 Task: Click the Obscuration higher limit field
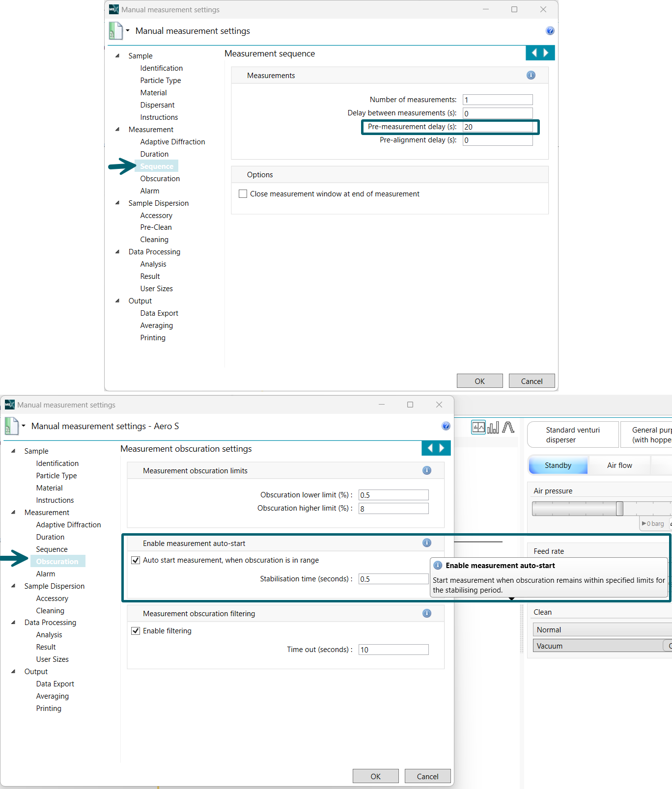click(393, 508)
